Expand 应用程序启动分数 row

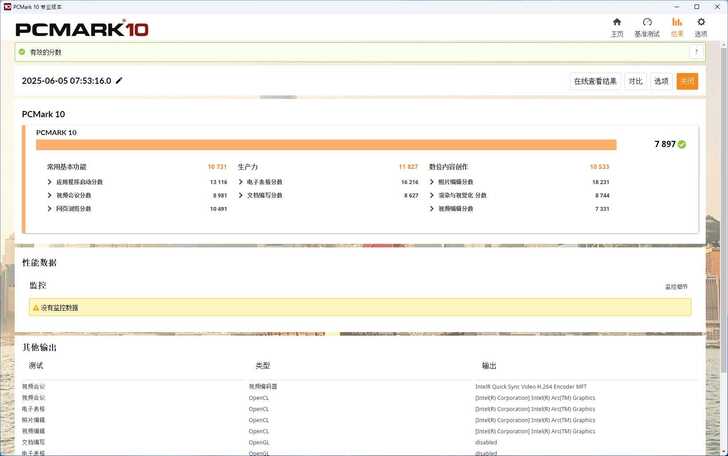coord(50,182)
